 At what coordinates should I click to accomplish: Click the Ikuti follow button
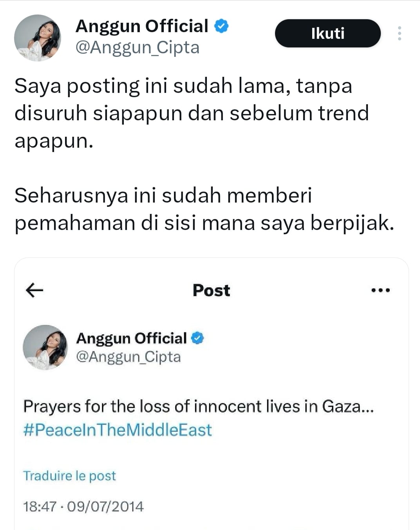pyautogui.click(x=328, y=33)
